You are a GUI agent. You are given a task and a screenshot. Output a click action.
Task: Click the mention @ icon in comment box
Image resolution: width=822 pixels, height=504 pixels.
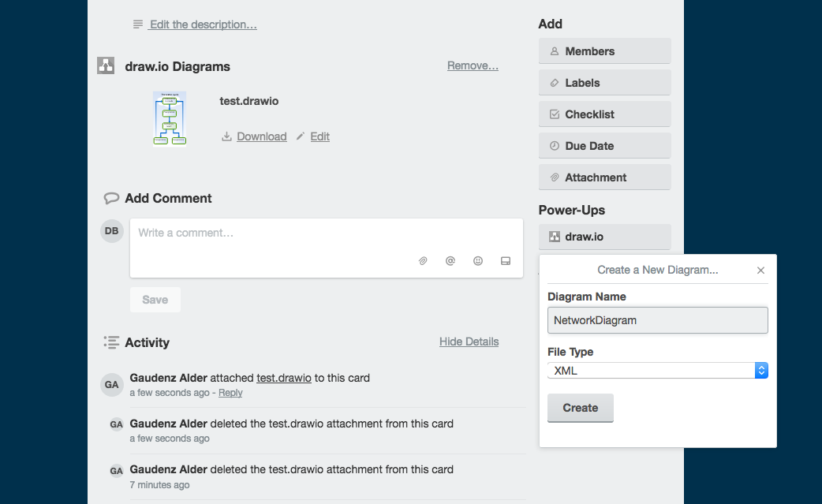pos(450,261)
